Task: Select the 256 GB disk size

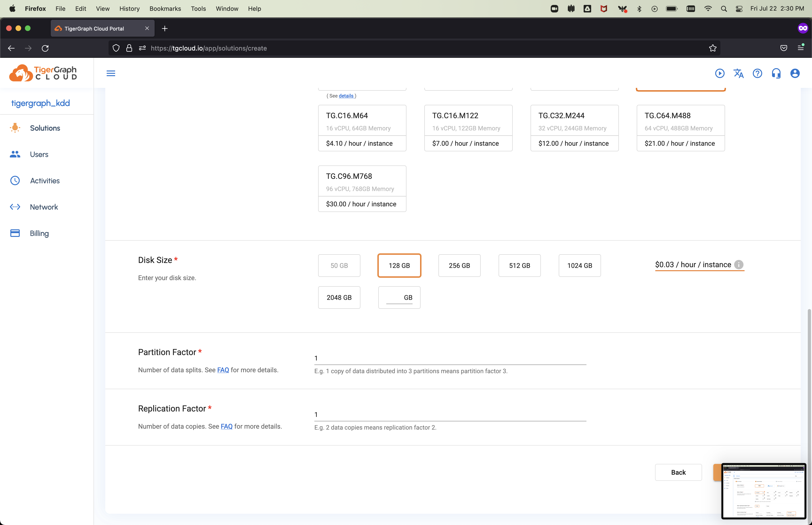Action: tap(459, 266)
